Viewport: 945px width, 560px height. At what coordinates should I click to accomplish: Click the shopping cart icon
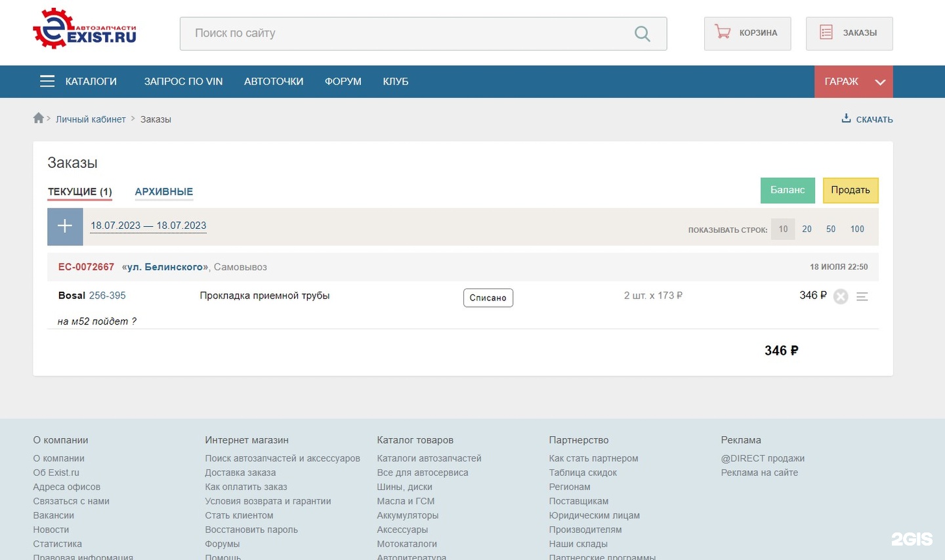pyautogui.click(x=723, y=32)
